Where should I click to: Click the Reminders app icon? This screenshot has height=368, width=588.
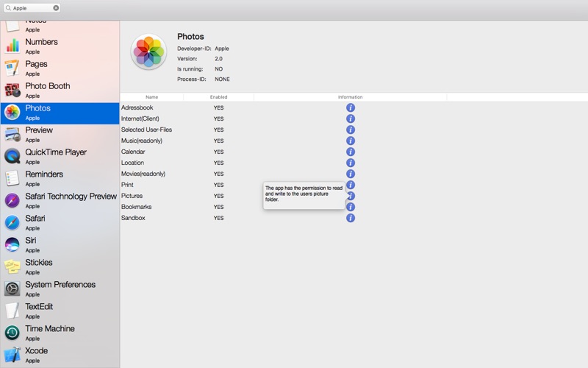click(12, 178)
